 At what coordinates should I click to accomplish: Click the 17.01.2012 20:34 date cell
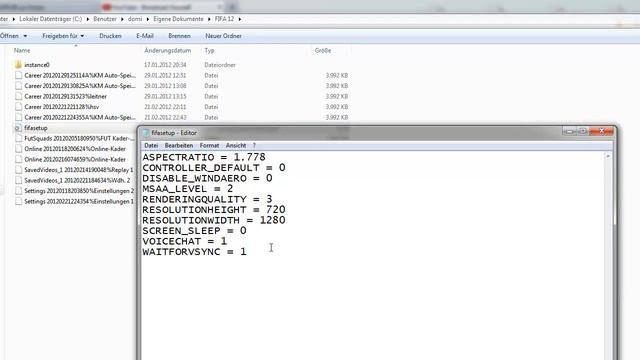coord(165,65)
